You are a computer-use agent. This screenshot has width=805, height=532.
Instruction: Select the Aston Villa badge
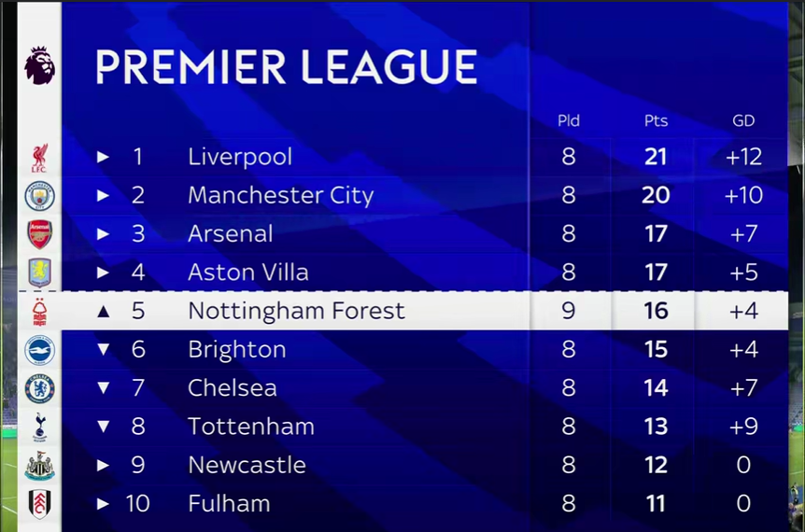click(39, 273)
